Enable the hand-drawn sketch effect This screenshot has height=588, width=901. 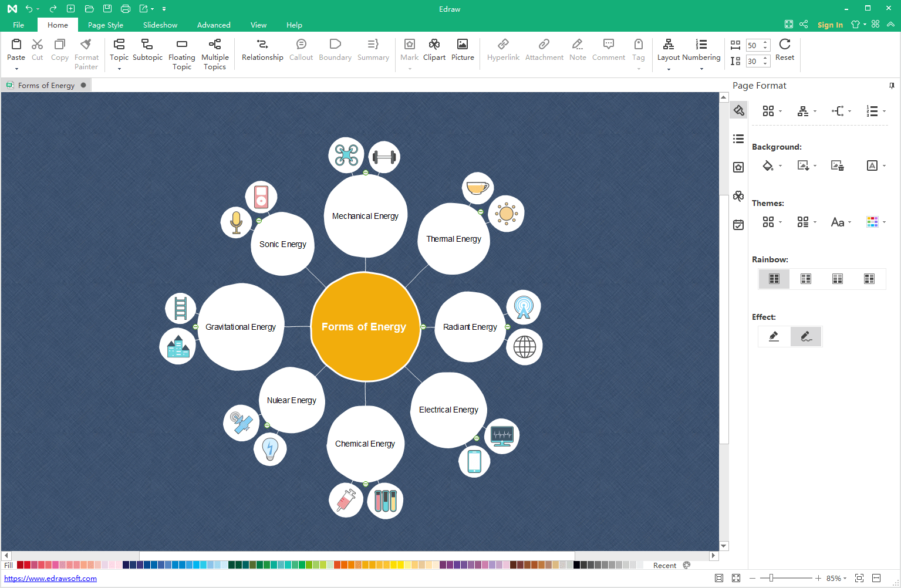[x=806, y=336]
